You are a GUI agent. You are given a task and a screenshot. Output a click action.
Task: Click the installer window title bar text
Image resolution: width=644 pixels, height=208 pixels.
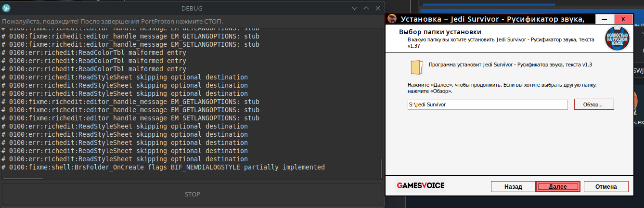pos(492,19)
